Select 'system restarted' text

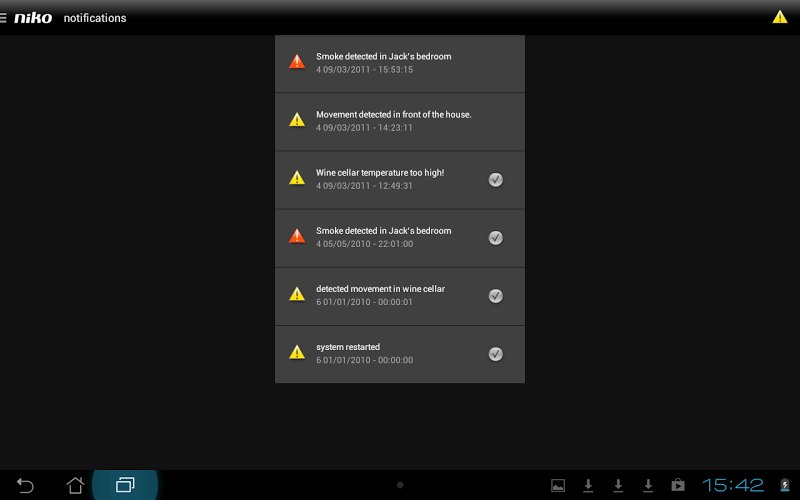tap(348, 347)
